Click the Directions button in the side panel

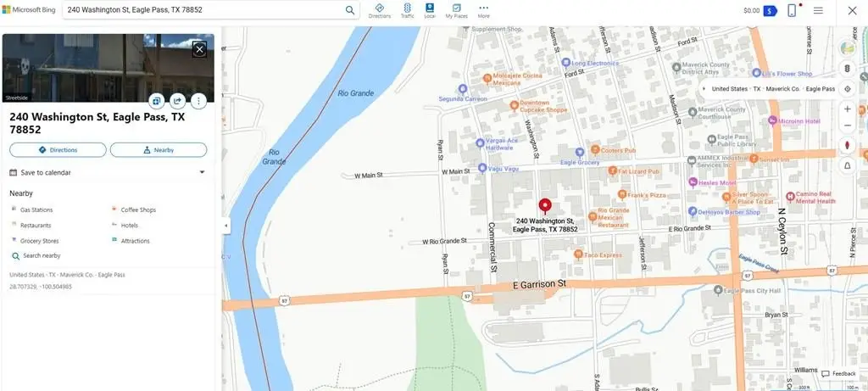click(x=58, y=150)
